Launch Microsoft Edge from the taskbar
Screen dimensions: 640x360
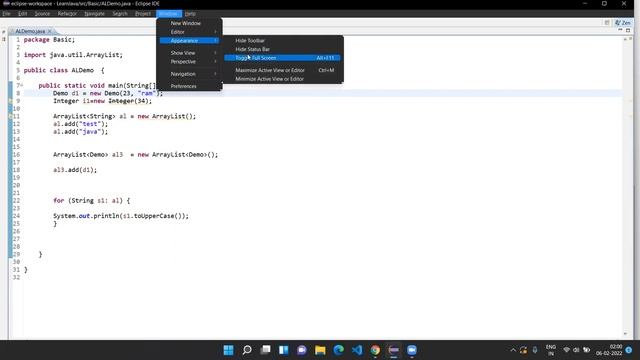tap(339, 350)
